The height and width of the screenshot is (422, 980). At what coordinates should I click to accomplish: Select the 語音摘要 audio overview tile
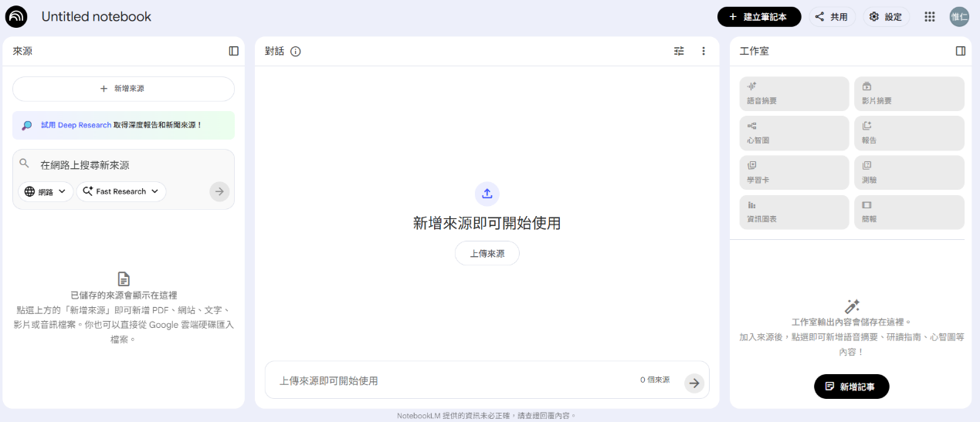tap(794, 93)
